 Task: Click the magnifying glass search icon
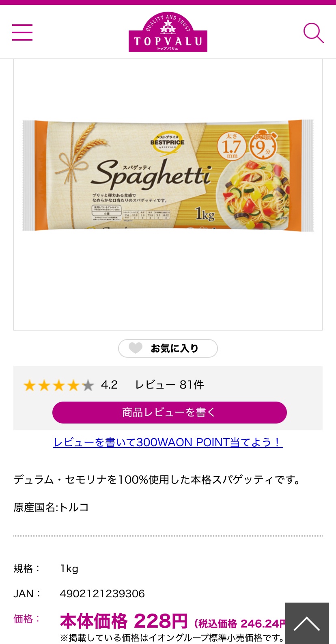[313, 32]
